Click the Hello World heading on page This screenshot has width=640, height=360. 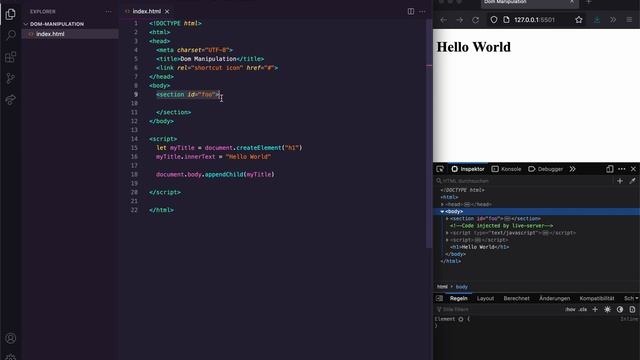473,47
